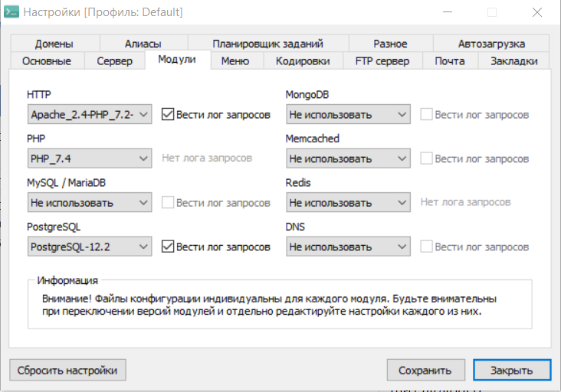Expand the PostgreSQL version dropdown
Viewport: 561px width, 392px height.
(x=90, y=247)
